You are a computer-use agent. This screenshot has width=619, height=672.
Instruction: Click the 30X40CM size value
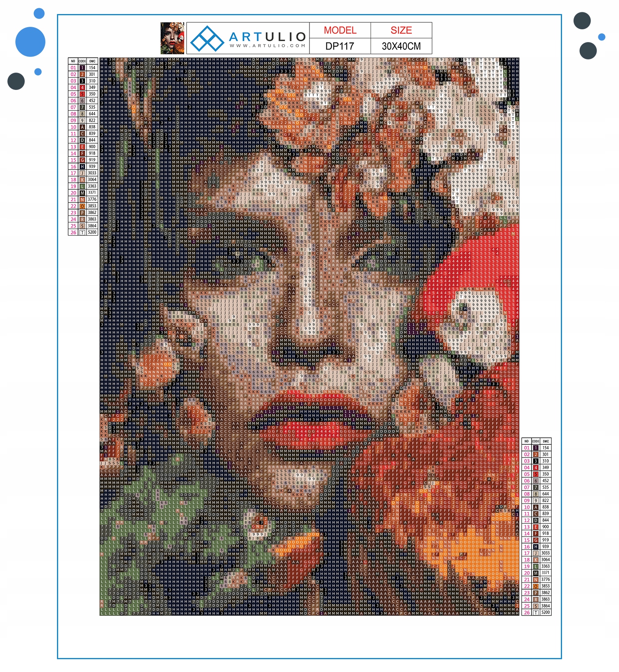point(401,46)
